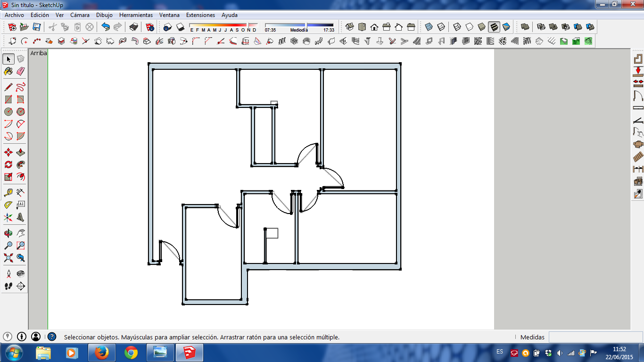
Task: Select the Paint Bucket tool
Action: [x=8, y=71]
